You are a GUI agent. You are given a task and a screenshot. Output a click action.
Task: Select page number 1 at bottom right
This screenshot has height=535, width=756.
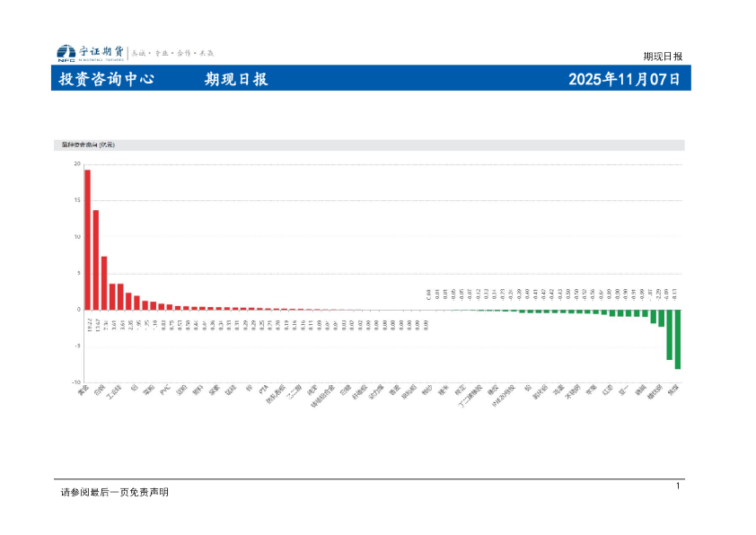click(678, 486)
